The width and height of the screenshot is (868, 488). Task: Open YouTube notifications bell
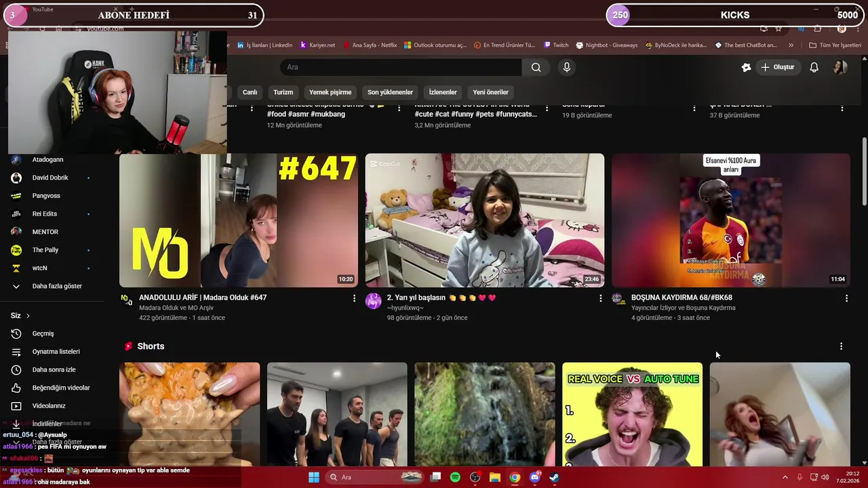814,67
